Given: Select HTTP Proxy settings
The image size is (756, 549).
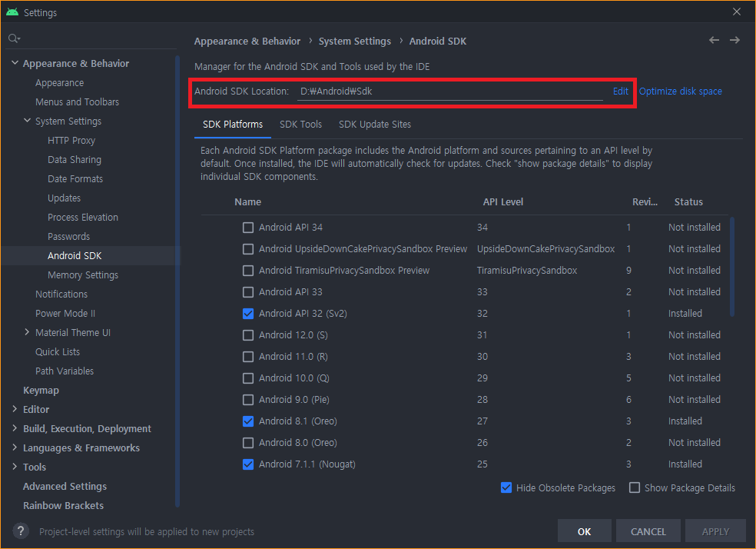Looking at the screenshot, I should (71, 141).
